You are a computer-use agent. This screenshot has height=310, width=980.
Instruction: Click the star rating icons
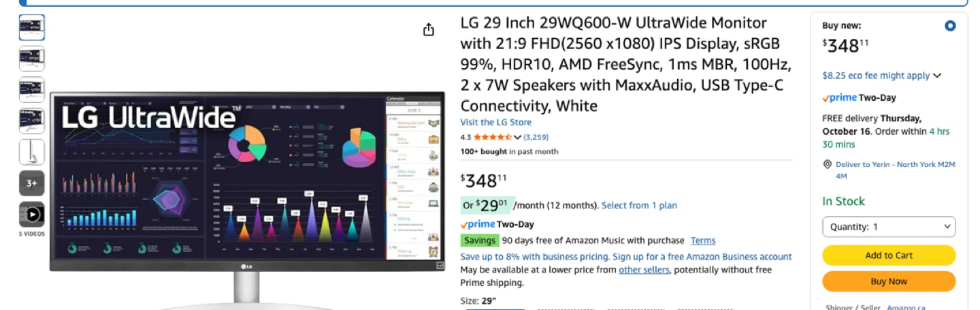[x=493, y=137]
